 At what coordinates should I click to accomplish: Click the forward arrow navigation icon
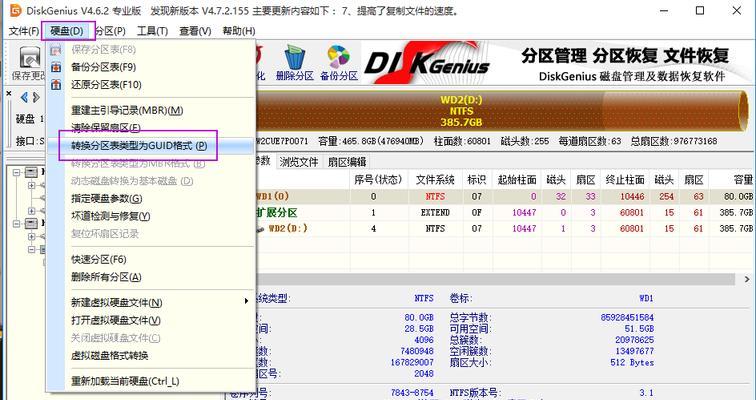36,98
